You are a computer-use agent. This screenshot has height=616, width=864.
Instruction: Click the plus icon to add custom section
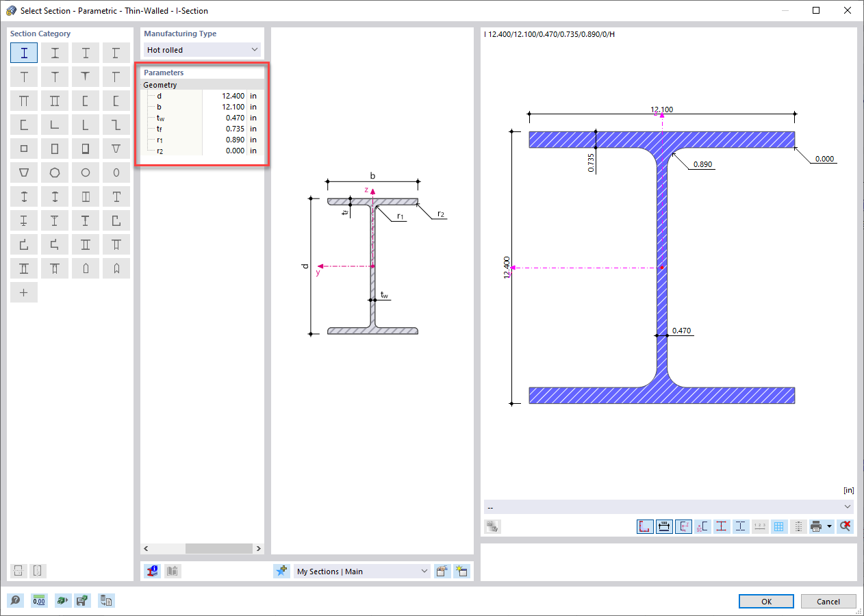(24, 292)
